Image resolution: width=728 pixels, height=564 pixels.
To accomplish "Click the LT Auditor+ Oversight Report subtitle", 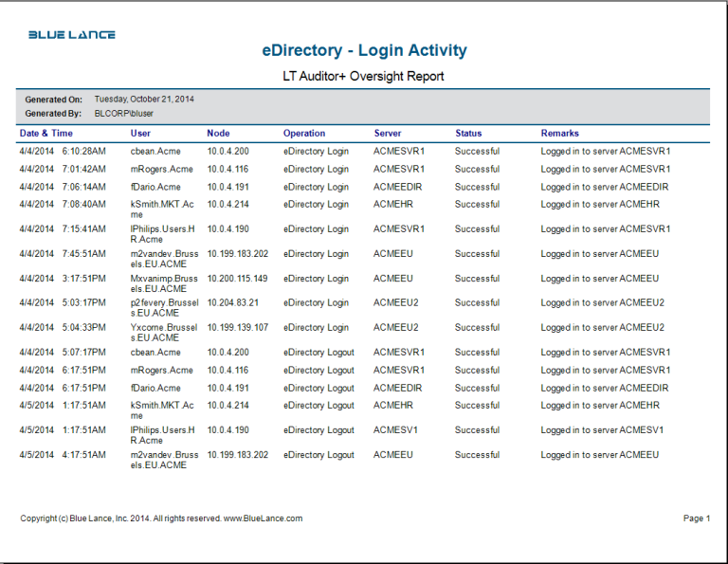I will coord(363,76).
